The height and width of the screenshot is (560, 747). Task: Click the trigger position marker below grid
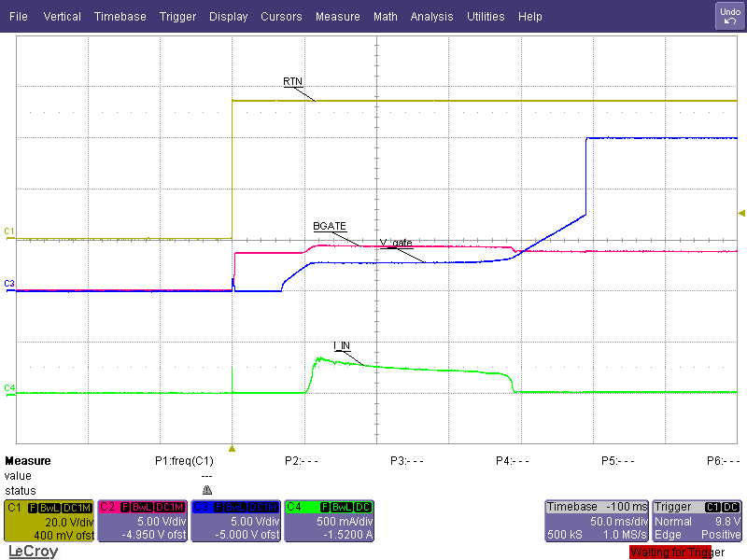pyautogui.click(x=232, y=448)
